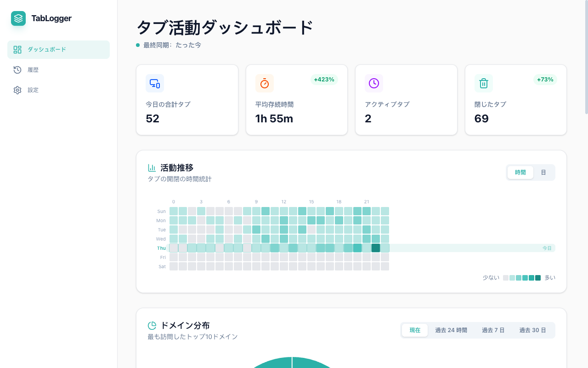The height and width of the screenshot is (368, 588).
Task: Switch activity chart to 時間 view
Action: pyautogui.click(x=520, y=172)
